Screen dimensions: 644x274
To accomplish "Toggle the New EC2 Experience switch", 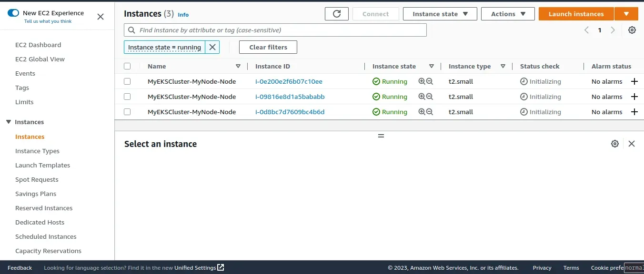I will tap(13, 13).
